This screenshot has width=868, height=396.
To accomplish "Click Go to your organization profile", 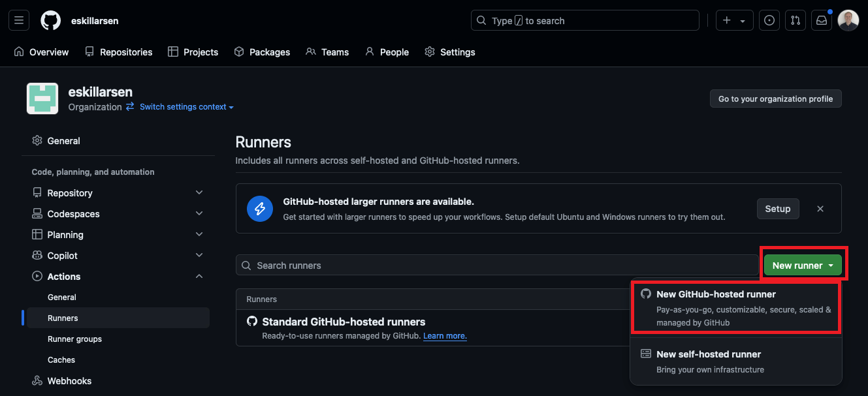I will coord(776,99).
